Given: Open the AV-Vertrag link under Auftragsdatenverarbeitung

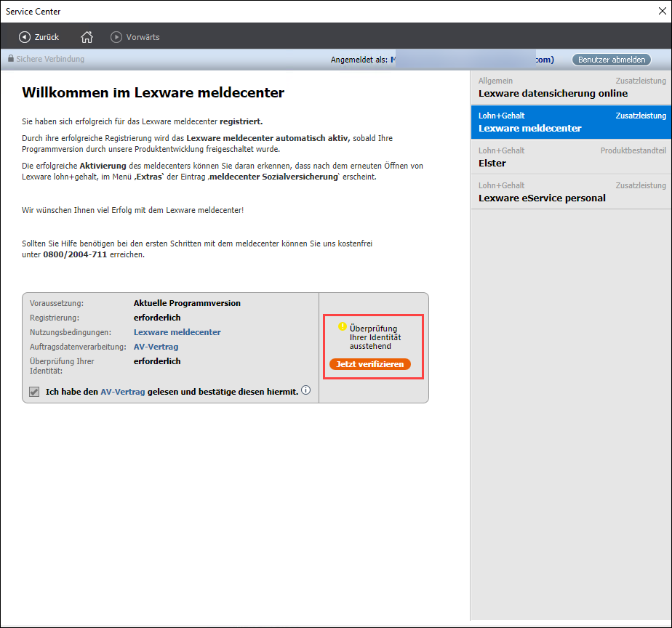Looking at the screenshot, I should tap(156, 347).
